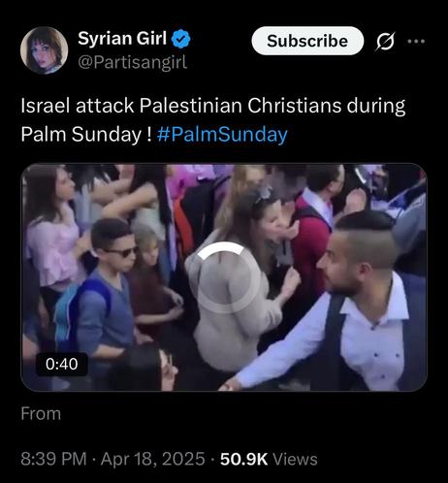Subscribe to Syrian Girl
This screenshot has width=448, height=483.
click(307, 41)
